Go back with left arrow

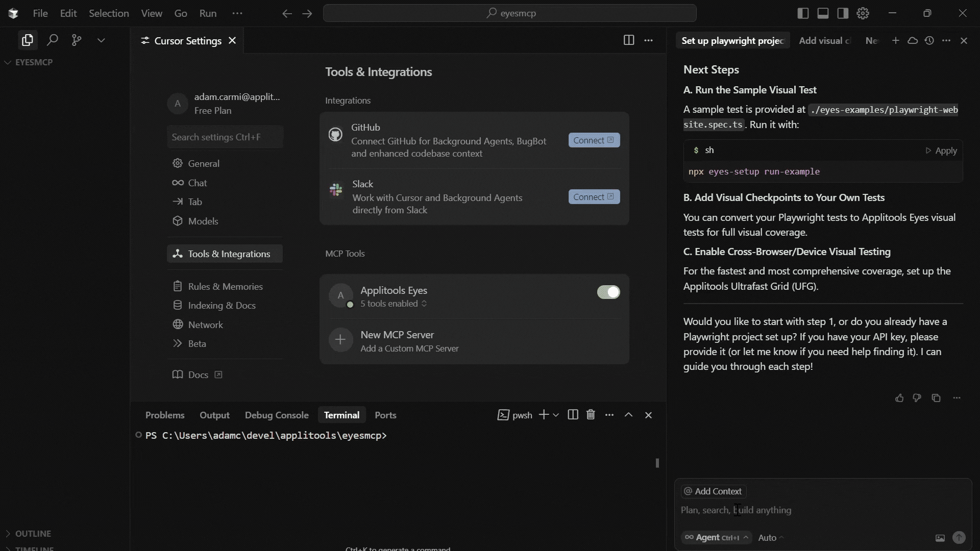coord(287,13)
